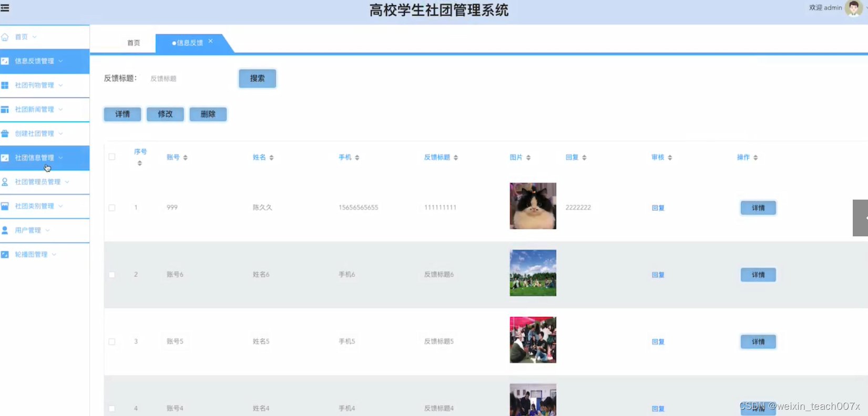Click 回复 link for 账号4 row
The height and width of the screenshot is (416, 868).
(x=658, y=409)
